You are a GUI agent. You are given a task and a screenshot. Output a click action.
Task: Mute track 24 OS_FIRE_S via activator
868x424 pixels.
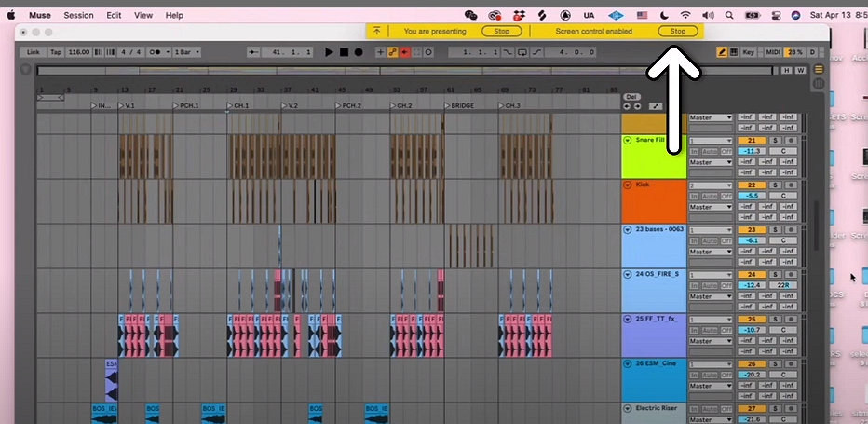[x=752, y=275]
